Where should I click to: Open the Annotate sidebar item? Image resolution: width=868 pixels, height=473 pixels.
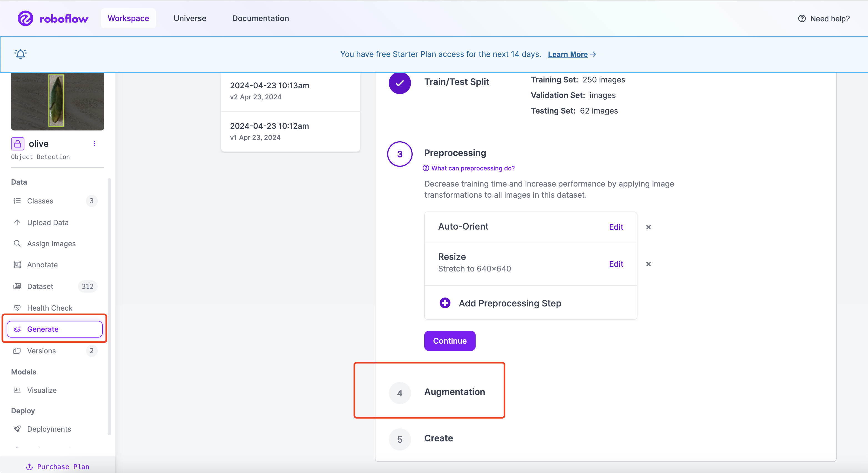point(42,265)
